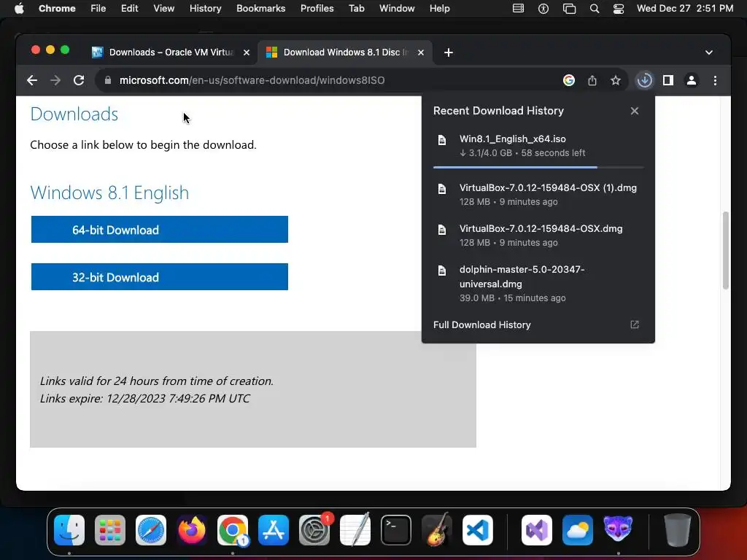The width and height of the screenshot is (747, 560).
Task: Click the screen mirroring icon in menu bar
Action: tap(569, 9)
